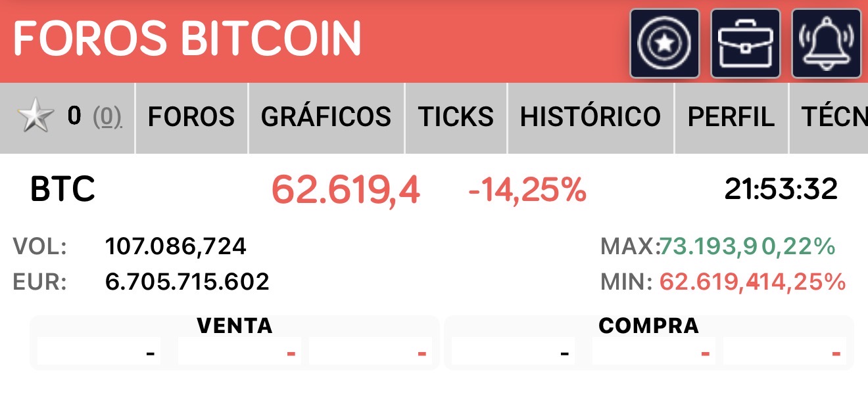
Task: Click the underlined (0) votes link
Action: click(107, 117)
